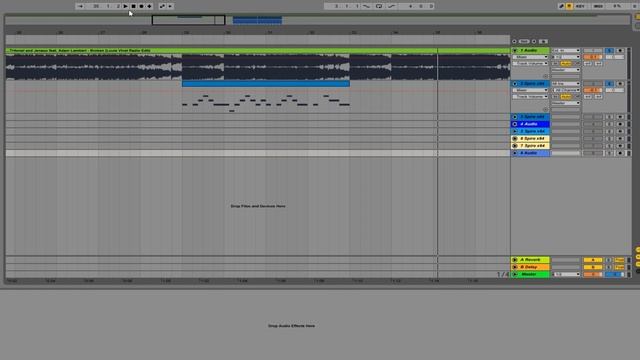Activate Draw Mode pencil icon

coord(561,6)
